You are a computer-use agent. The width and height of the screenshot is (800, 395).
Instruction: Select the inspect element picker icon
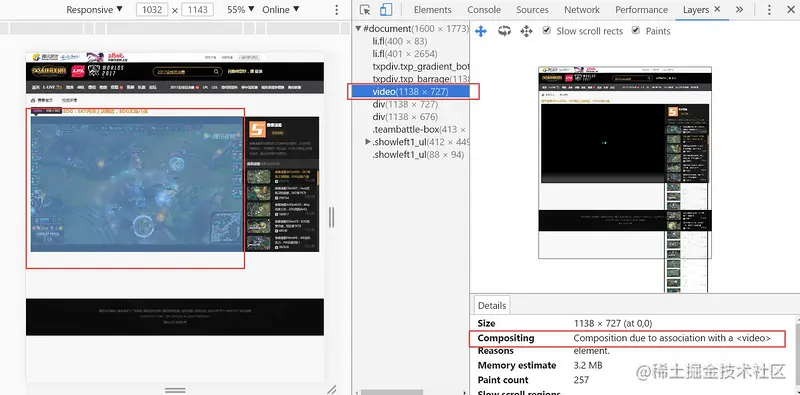click(365, 10)
